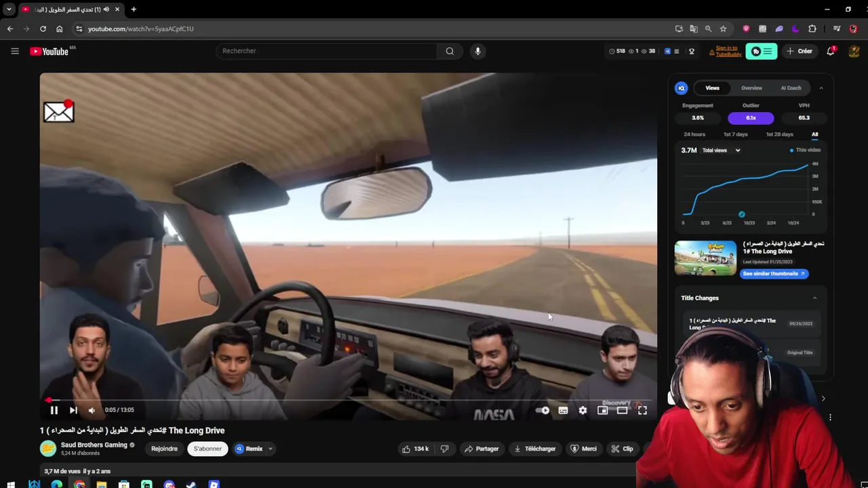Image resolution: width=868 pixels, height=488 pixels.
Task: Go to YouTube home via the logo
Action: pos(50,52)
